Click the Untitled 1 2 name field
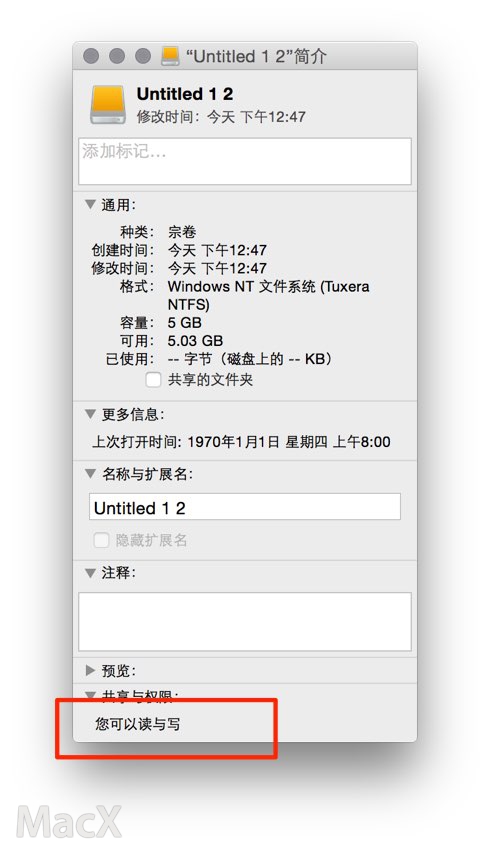The image size is (490, 846). 245,507
